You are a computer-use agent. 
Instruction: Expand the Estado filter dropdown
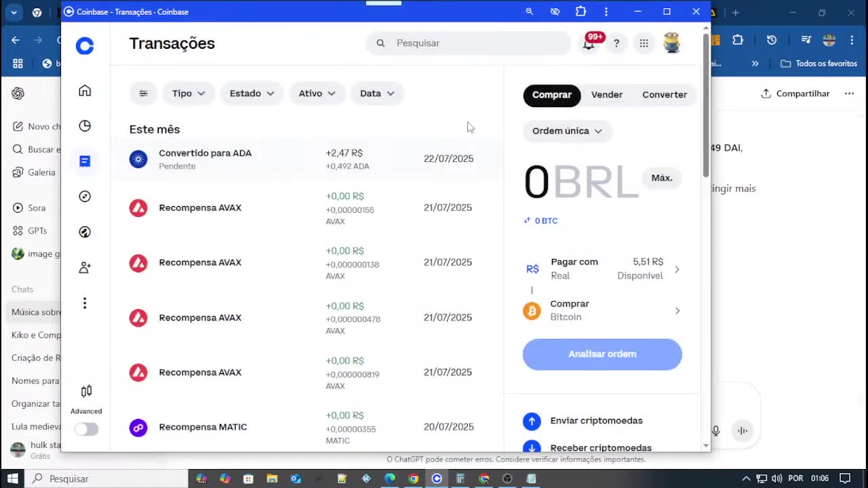252,94
